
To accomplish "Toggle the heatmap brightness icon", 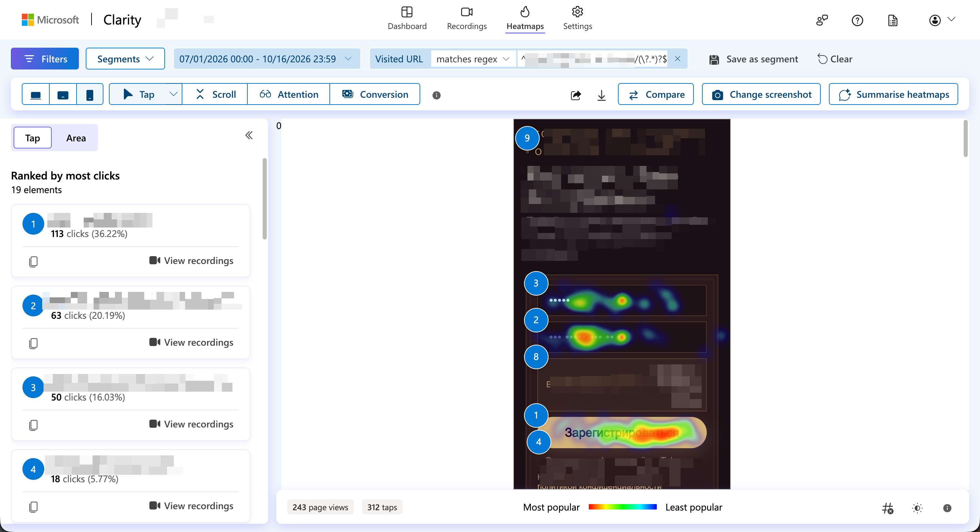I will point(917,508).
